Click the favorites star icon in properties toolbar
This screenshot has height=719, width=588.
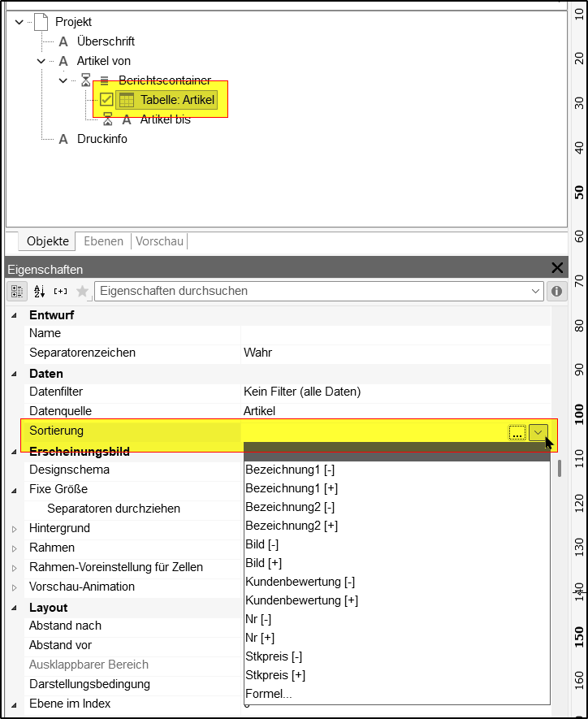82,291
